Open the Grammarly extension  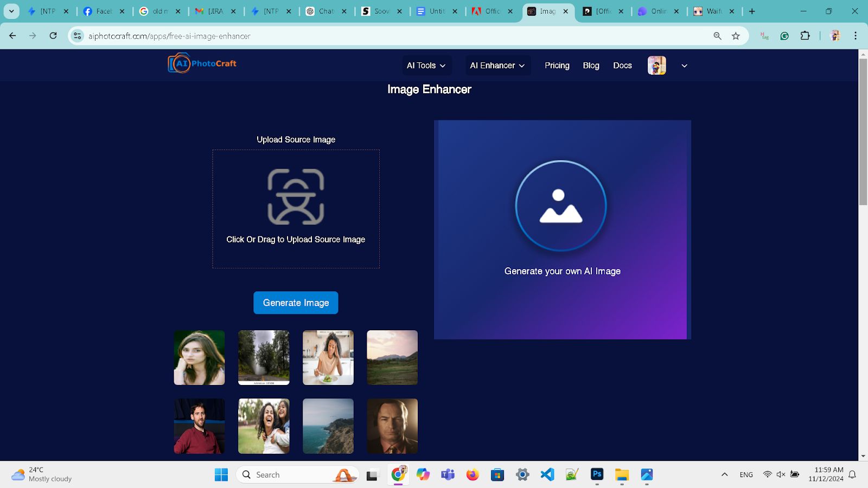(x=784, y=36)
